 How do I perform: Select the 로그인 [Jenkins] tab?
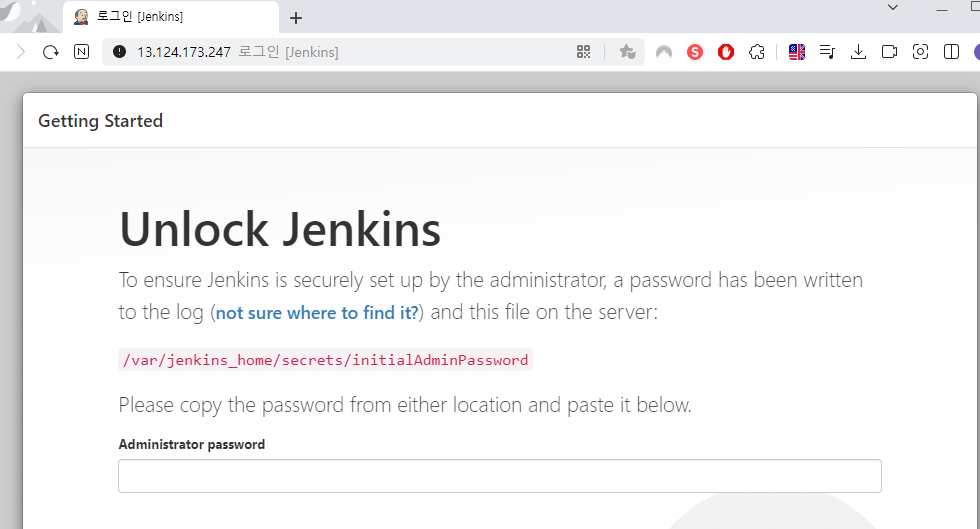pyautogui.click(x=170, y=17)
